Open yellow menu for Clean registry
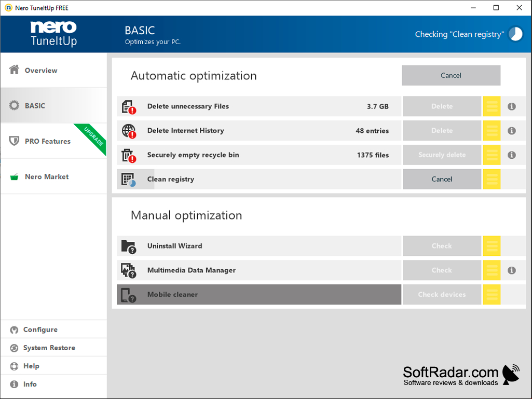 pyautogui.click(x=492, y=179)
